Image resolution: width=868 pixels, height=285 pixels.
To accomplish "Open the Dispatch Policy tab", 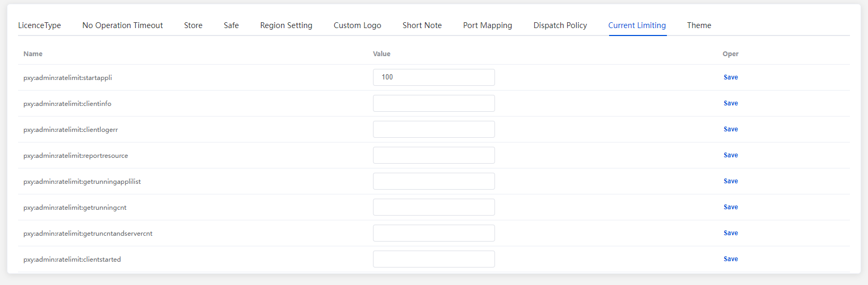I will click(x=560, y=25).
